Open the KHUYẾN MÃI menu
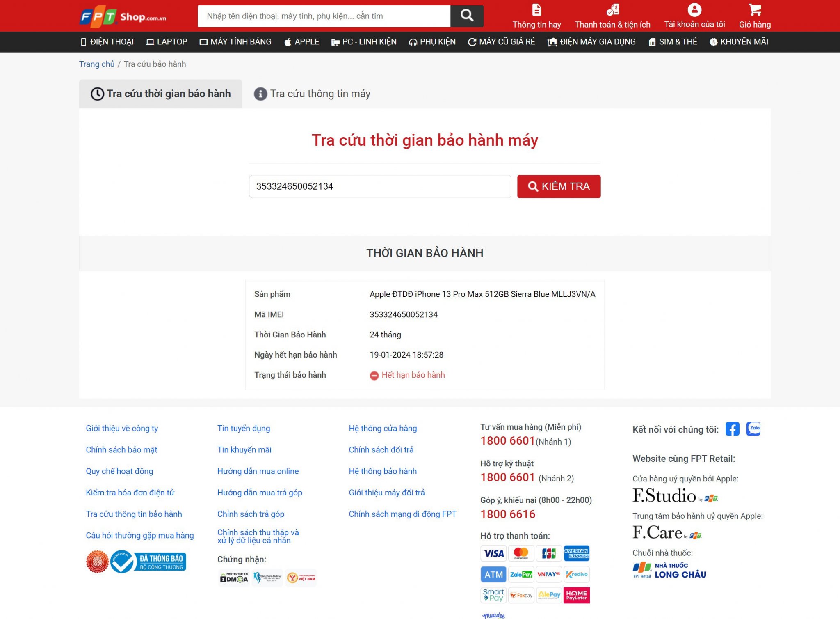Viewport: 840px width, 619px height. pyautogui.click(x=739, y=42)
